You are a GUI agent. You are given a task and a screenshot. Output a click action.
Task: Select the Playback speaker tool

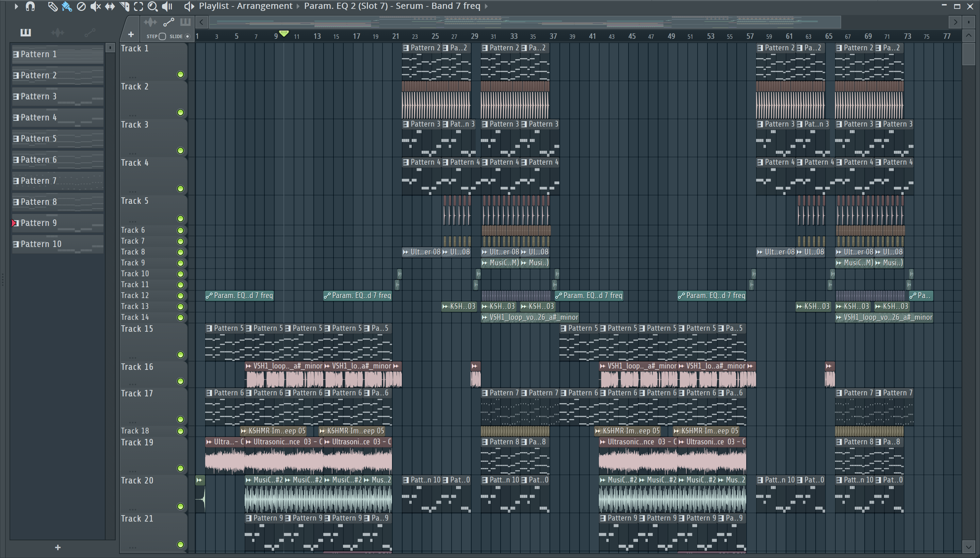(x=167, y=6)
